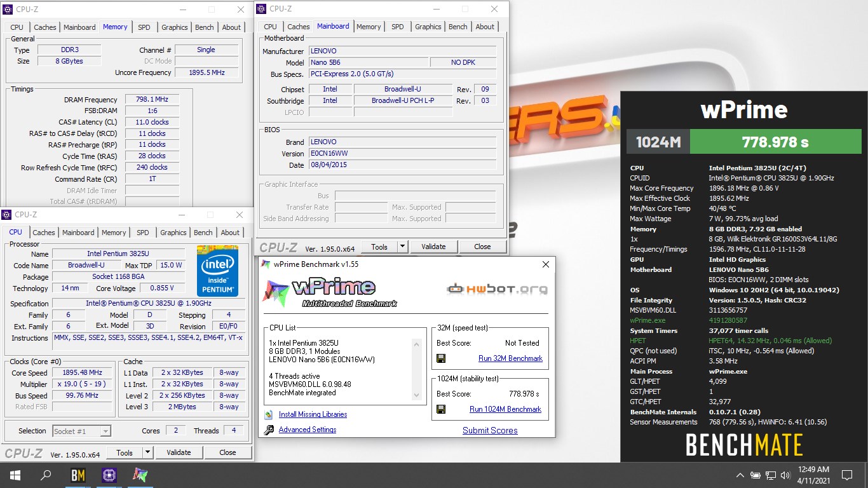The height and width of the screenshot is (488, 868).
Task: Expand Tools dropdown arrow in CPU window
Action: coord(147,452)
